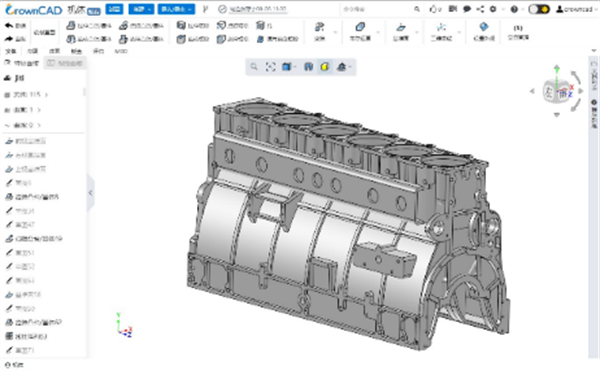This screenshot has width=600, height=371.
Task: Open the equation (Σ) tool
Action: 518,28
